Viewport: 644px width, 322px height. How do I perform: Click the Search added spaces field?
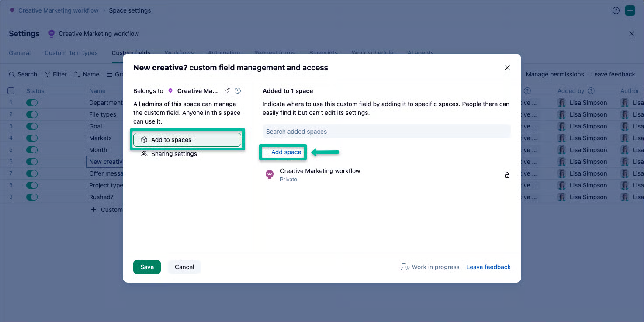[x=387, y=132]
